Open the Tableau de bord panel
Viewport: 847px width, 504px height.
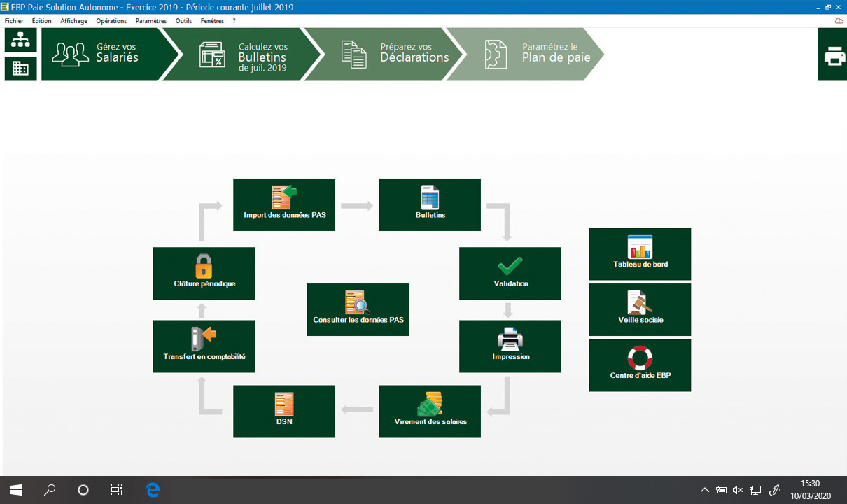click(x=639, y=253)
